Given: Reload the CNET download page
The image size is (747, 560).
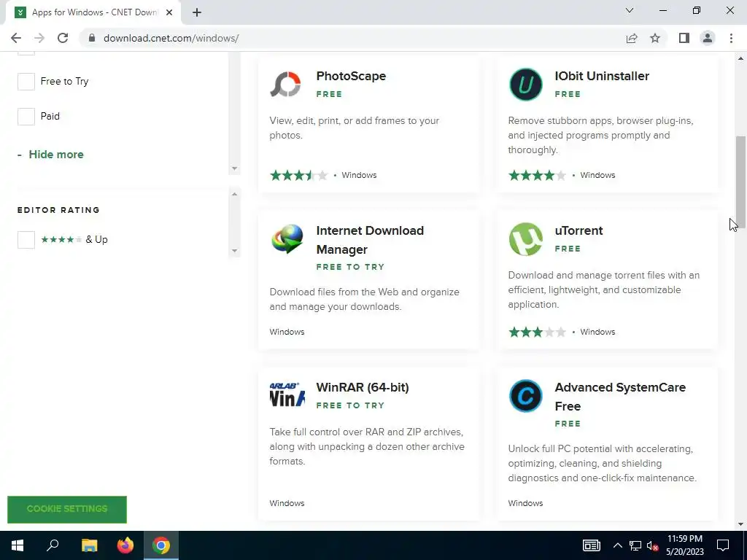Looking at the screenshot, I should pos(63,38).
